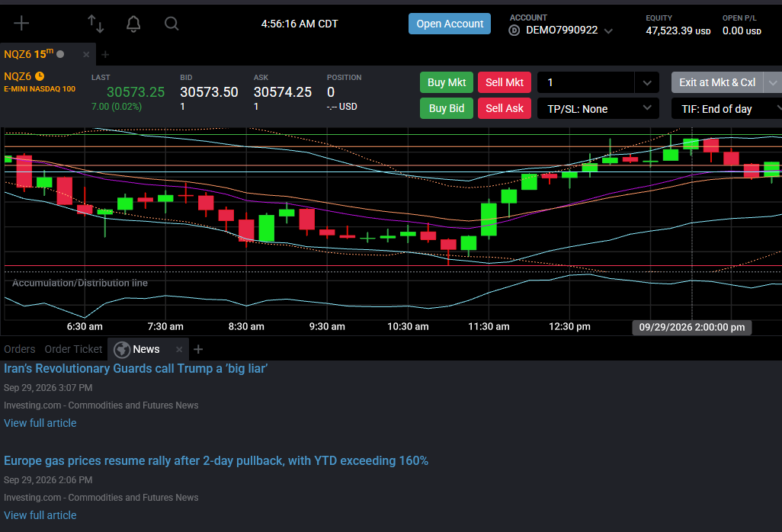Click the last price 30573.25
Image resolution: width=782 pixels, height=532 pixels.
[136, 92]
